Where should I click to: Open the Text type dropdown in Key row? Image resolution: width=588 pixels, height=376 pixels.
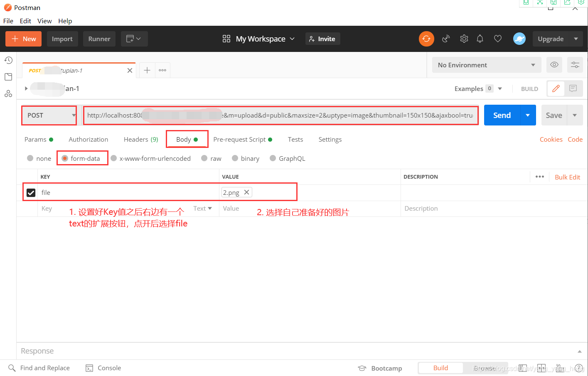point(202,208)
